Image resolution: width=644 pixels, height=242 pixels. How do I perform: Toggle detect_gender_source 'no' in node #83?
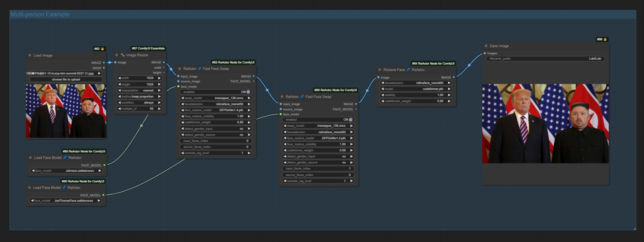pos(216,135)
